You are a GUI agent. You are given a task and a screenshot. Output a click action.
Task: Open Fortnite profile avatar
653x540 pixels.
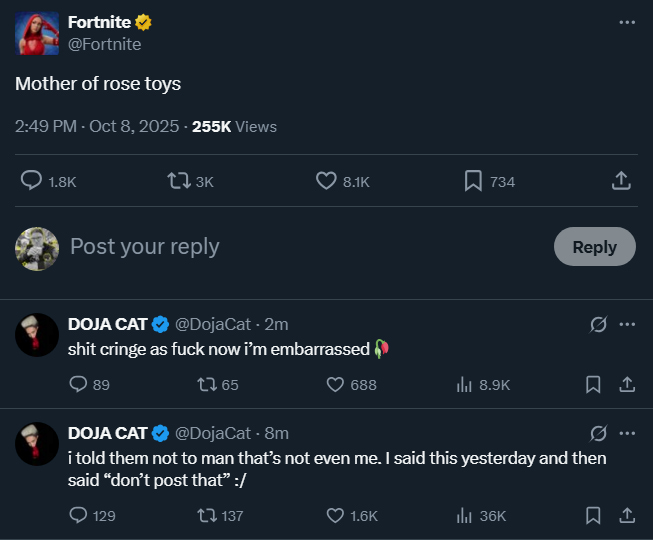(x=37, y=33)
